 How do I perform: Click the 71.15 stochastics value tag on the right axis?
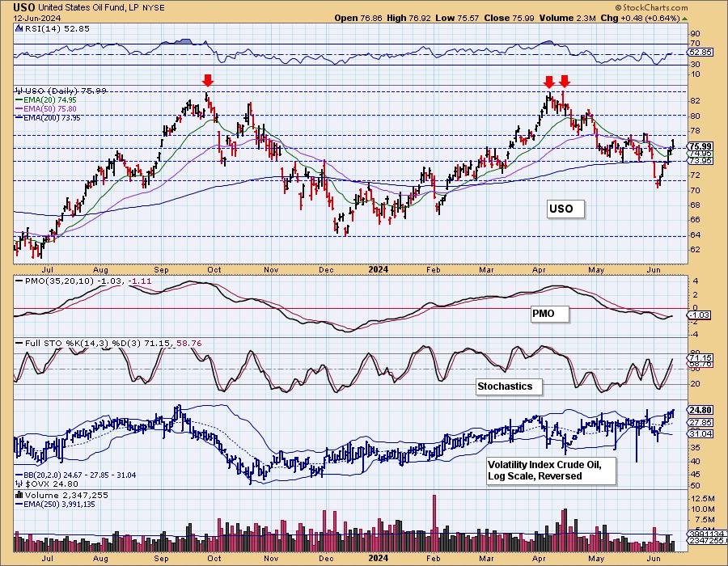(x=700, y=357)
